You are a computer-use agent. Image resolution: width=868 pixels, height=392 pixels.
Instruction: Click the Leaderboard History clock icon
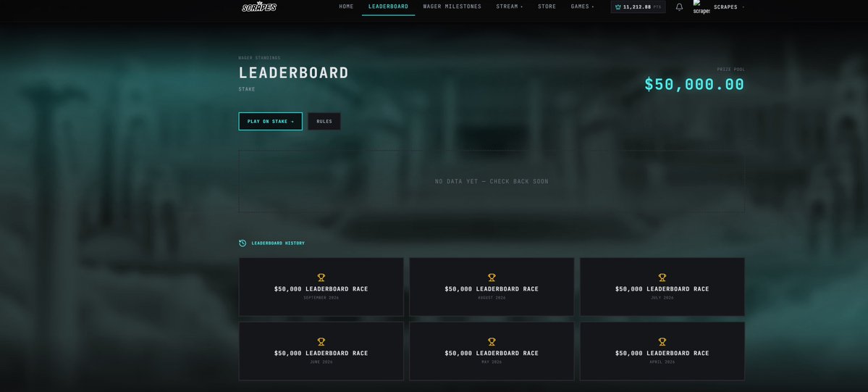click(x=243, y=243)
